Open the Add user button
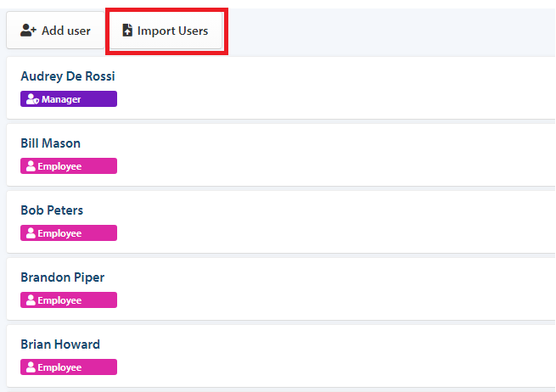Viewport: 556px width, 392px height. click(56, 31)
